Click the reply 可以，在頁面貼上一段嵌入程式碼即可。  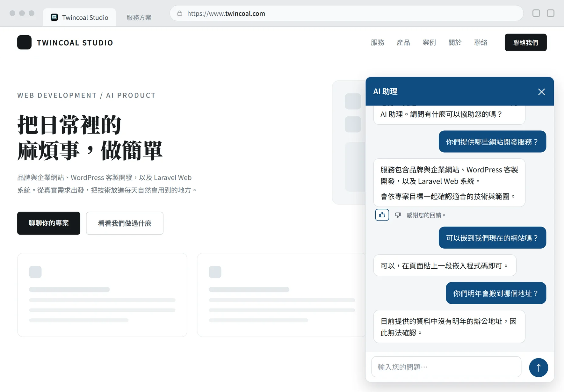click(445, 265)
